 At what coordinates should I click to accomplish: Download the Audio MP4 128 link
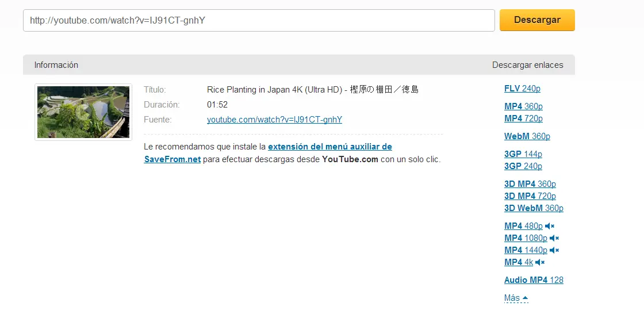[x=534, y=280]
